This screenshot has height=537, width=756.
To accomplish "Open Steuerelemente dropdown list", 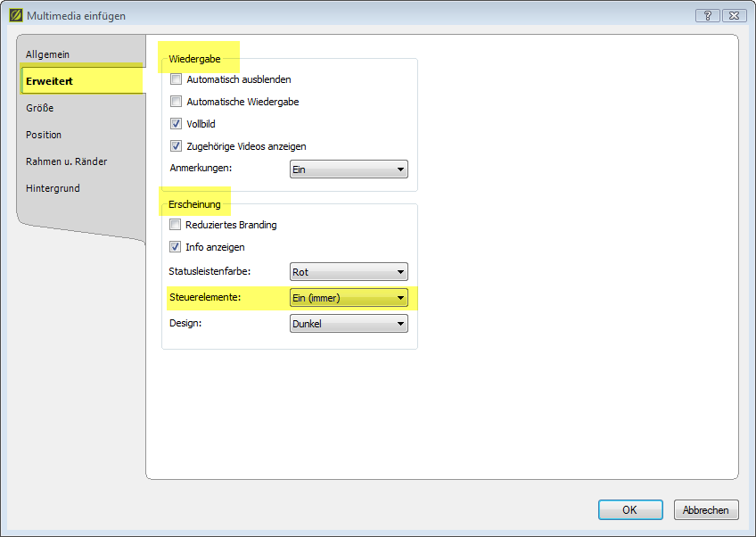I will click(349, 298).
